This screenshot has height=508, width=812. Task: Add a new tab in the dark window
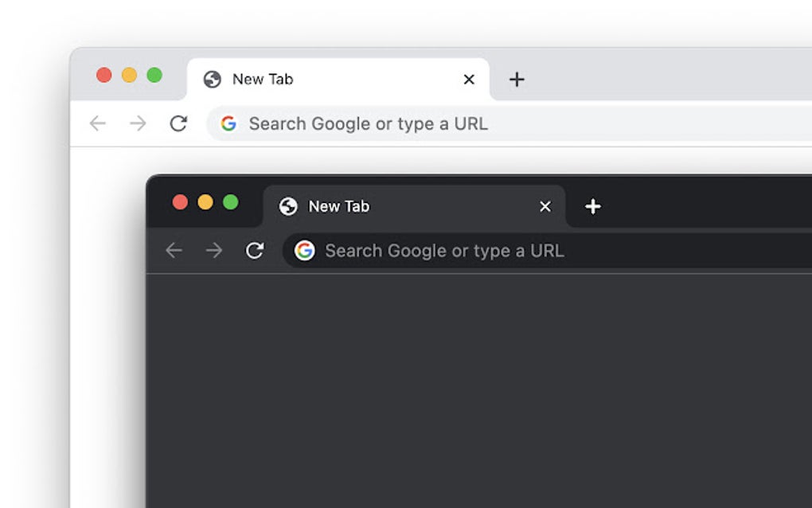click(592, 207)
